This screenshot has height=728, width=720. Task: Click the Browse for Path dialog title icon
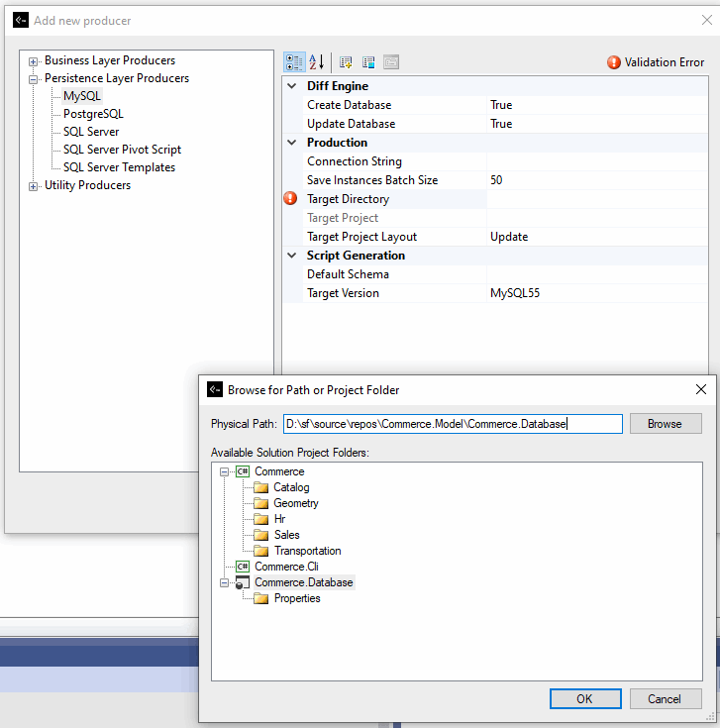(x=215, y=389)
